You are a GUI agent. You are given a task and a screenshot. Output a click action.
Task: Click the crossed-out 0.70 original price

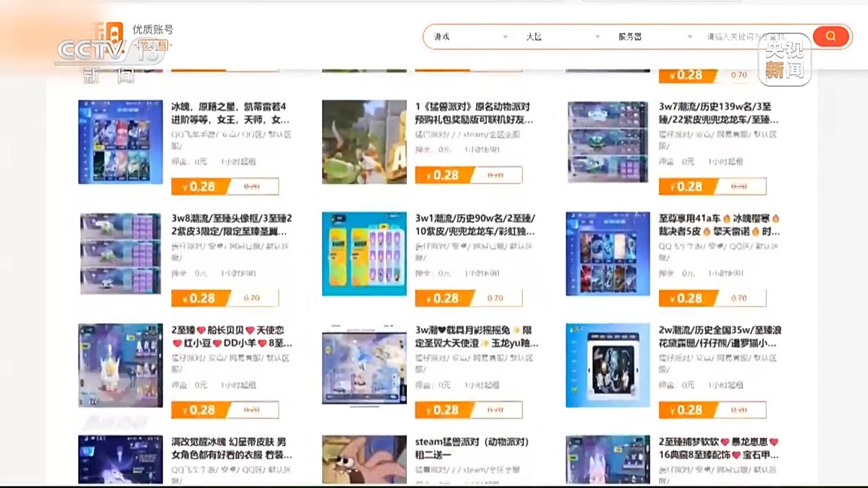point(251,186)
